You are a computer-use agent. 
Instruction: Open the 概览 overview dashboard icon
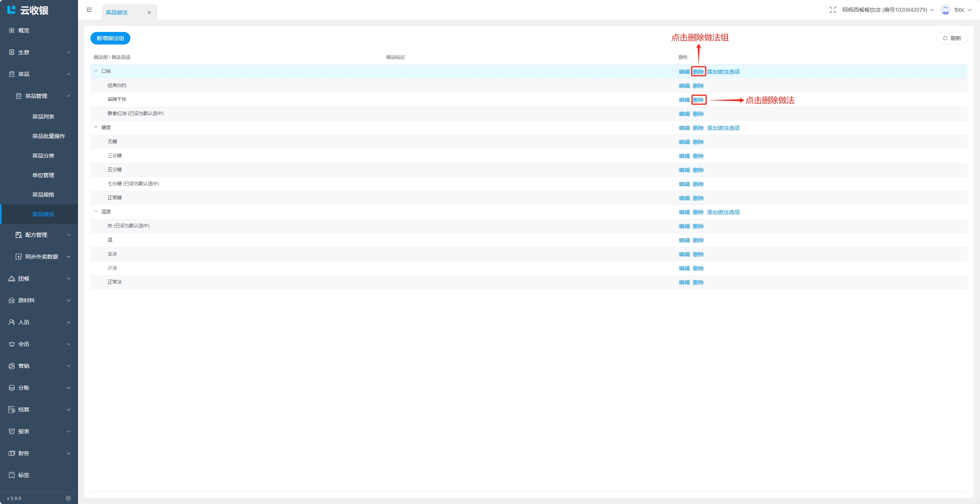tap(12, 30)
